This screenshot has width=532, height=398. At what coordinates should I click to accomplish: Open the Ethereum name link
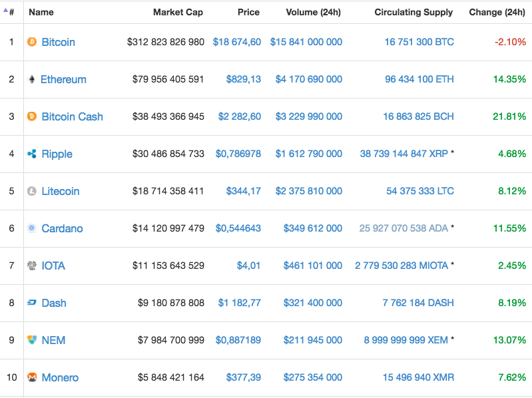63,79
